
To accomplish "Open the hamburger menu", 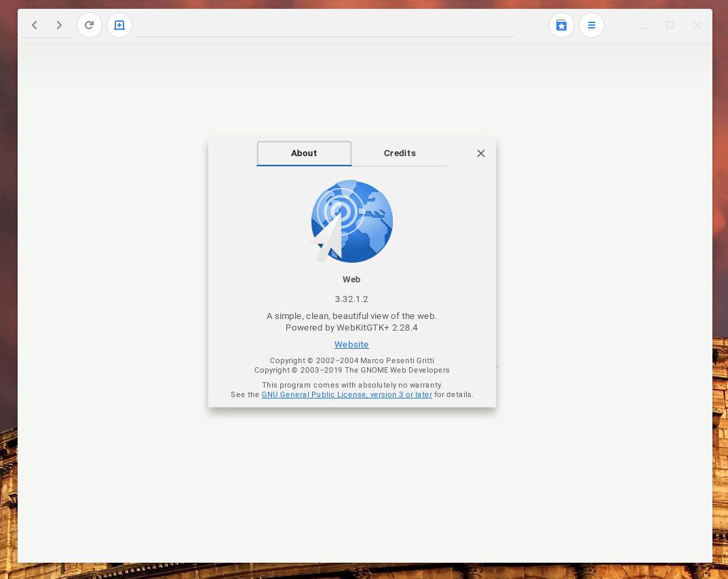I will pos(592,25).
